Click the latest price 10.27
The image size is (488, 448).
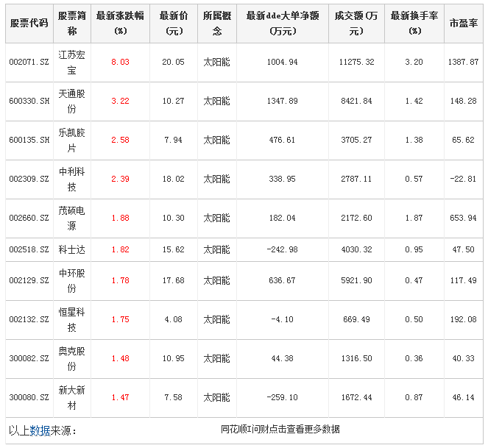click(174, 101)
